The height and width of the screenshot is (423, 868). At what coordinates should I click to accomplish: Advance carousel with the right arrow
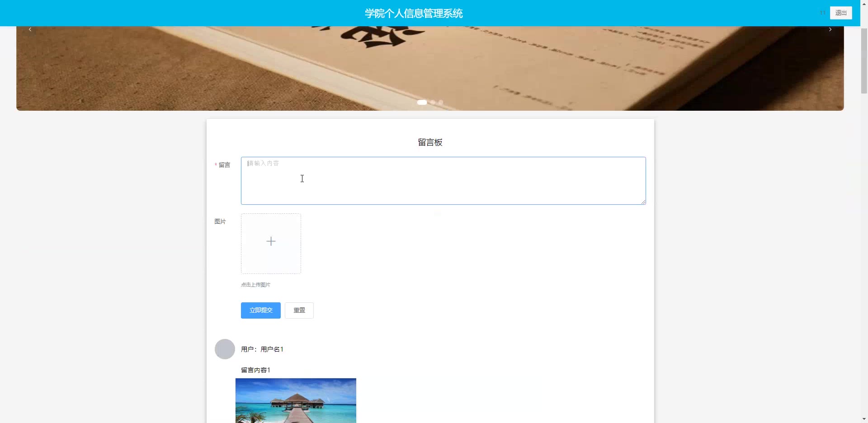tap(830, 29)
